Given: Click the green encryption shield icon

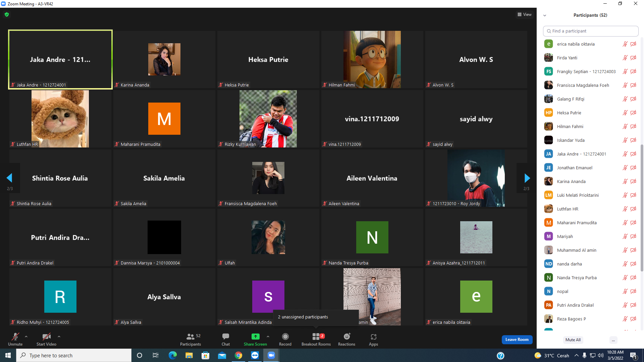Looking at the screenshot, I should tap(7, 14).
